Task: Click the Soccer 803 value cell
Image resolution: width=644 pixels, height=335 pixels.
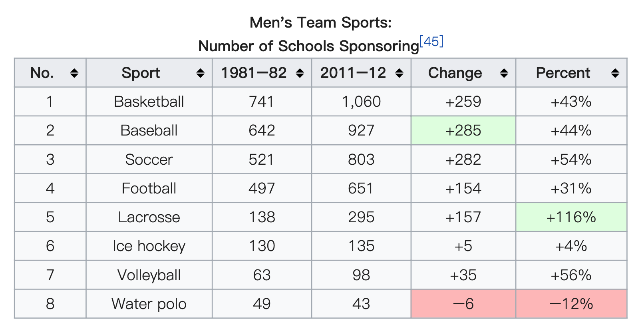Action: (x=361, y=160)
